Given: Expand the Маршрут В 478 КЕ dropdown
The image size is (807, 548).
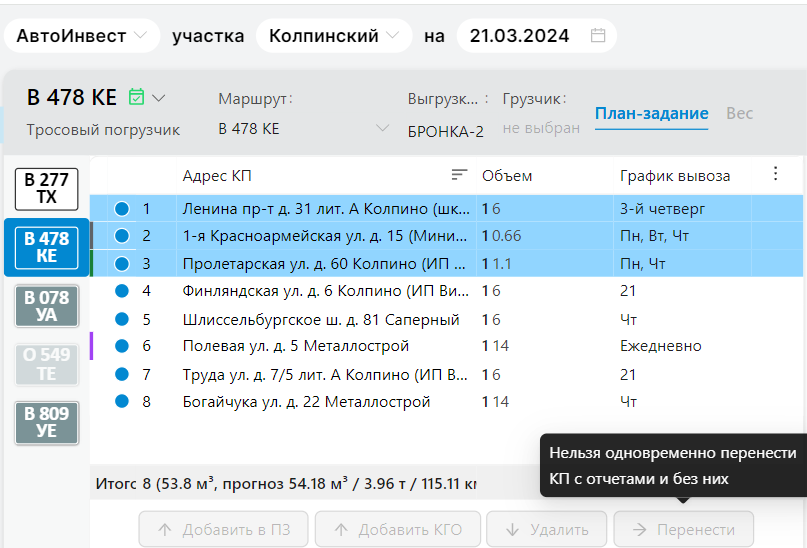Looking at the screenshot, I should pyautogui.click(x=380, y=129).
